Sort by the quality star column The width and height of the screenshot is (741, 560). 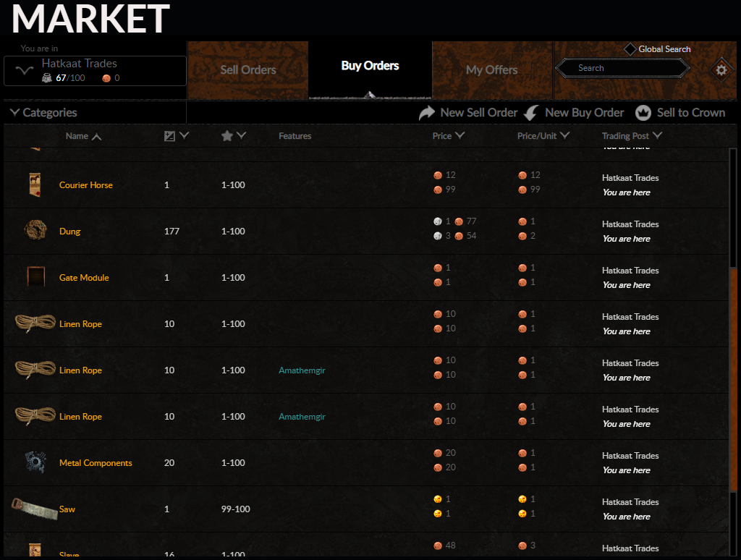tap(234, 136)
